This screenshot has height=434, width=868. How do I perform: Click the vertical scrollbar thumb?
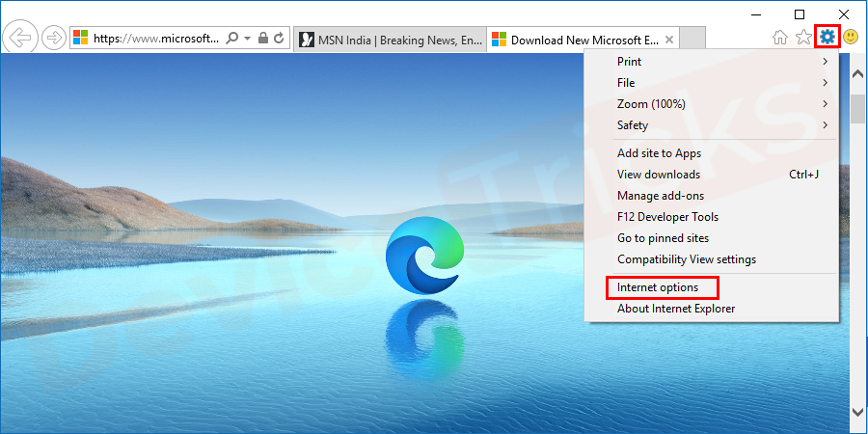click(x=857, y=110)
